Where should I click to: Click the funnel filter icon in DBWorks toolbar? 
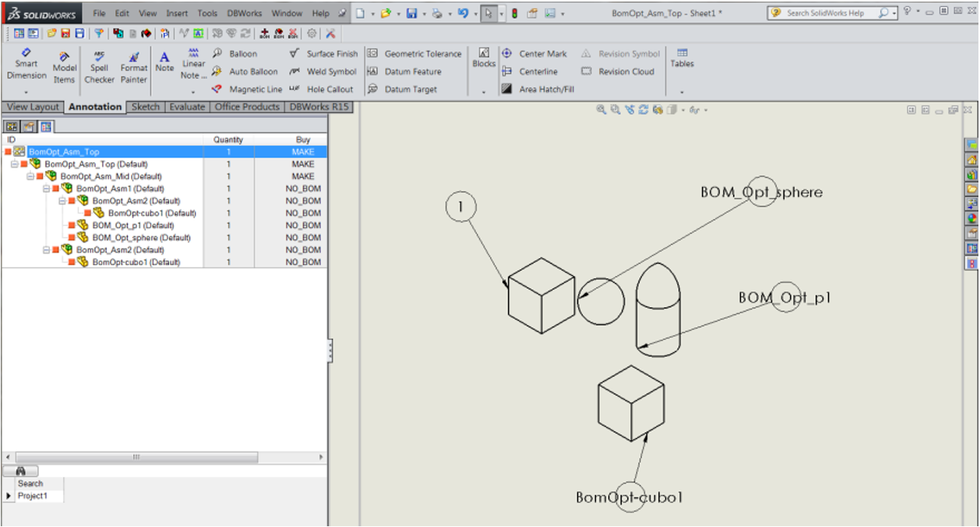point(99,34)
